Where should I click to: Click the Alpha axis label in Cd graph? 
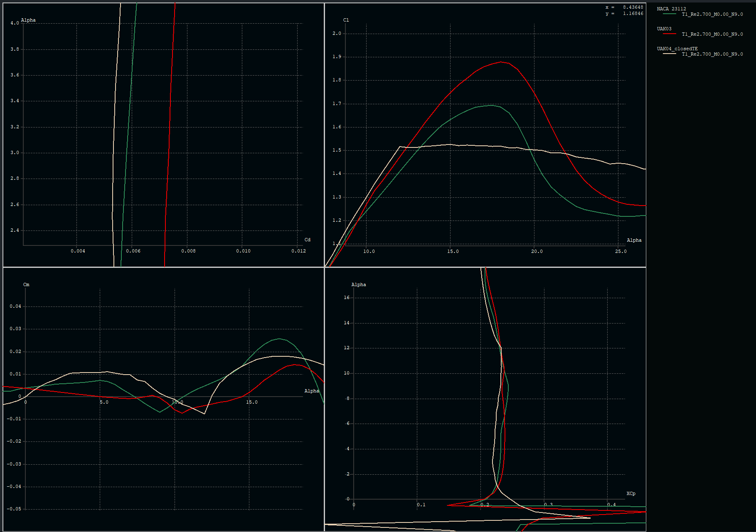(x=28, y=20)
